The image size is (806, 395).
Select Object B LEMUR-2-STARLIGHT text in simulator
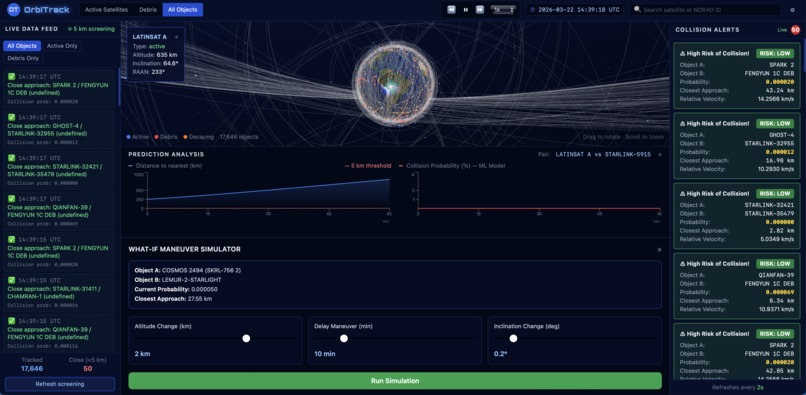(178, 279)
